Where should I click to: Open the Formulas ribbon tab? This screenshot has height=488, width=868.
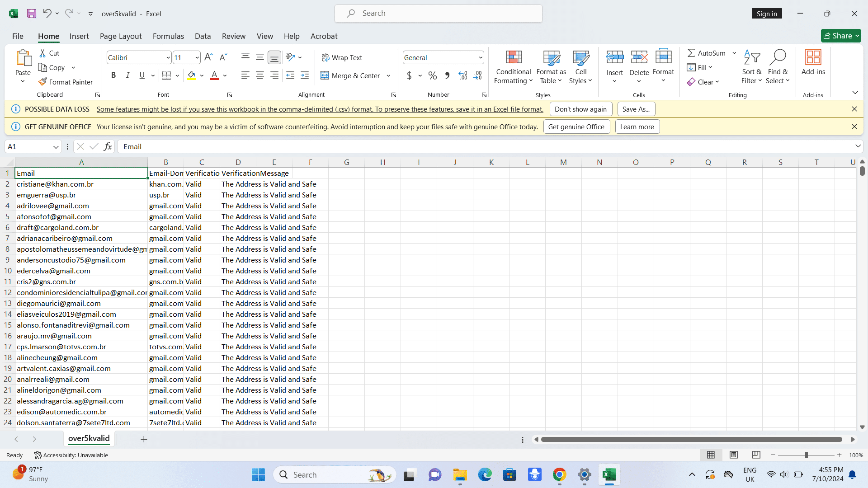pyautogui.click(x=168, y=36)
